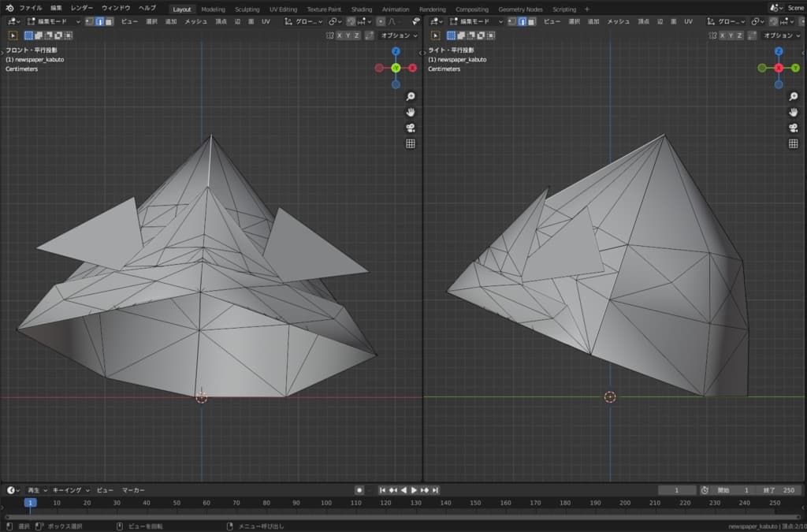The image size is (807, 532).
Task: Click マーカー in the timeline header
Action: coord(133,490)
